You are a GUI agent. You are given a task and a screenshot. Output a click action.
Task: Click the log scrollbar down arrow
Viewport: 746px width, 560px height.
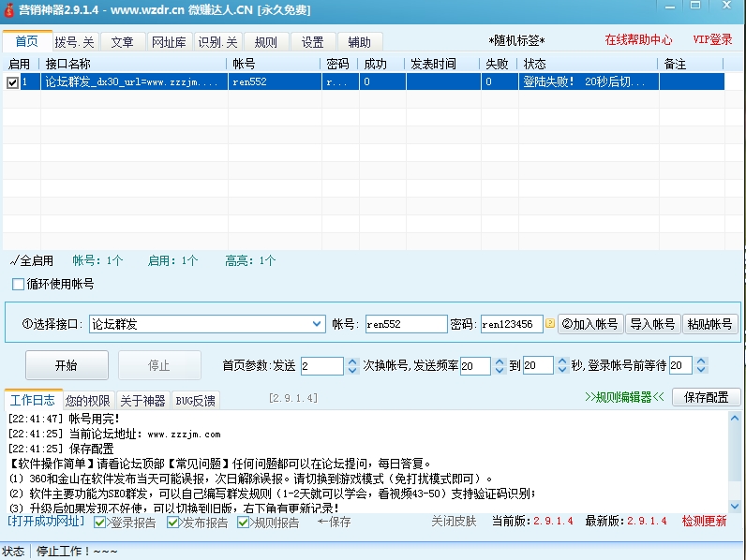click(x=734, y=506)
